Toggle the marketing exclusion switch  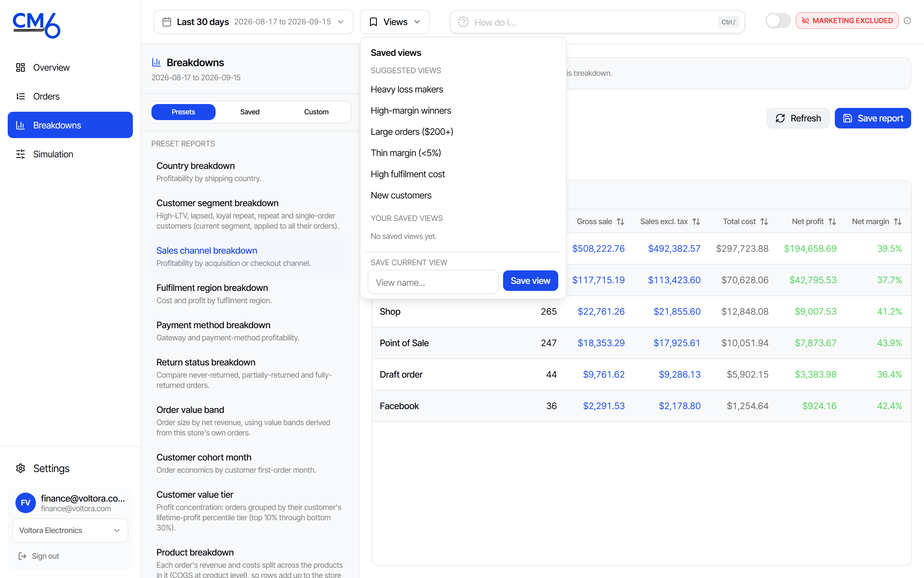(778, 21)
